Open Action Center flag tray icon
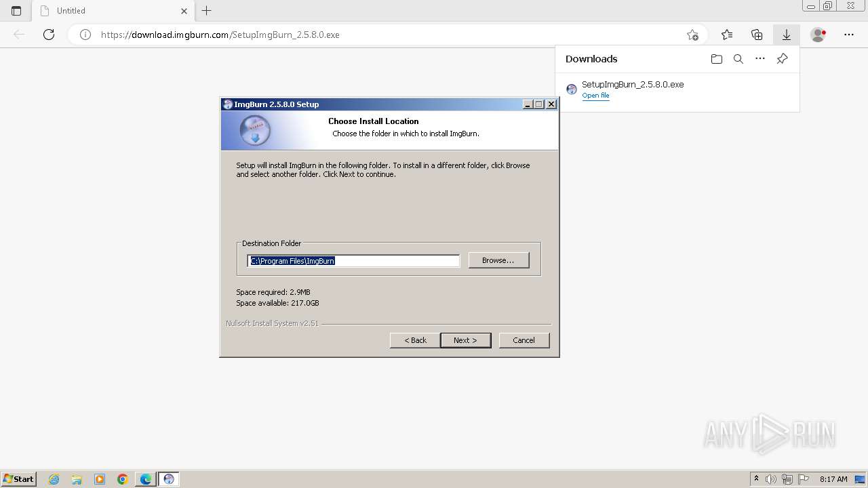 (804, 479)
